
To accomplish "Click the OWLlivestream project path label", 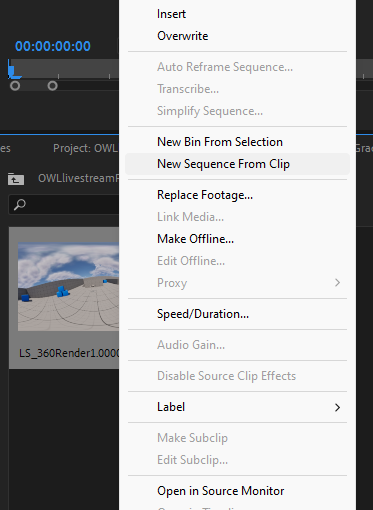I will pos(78,178).
